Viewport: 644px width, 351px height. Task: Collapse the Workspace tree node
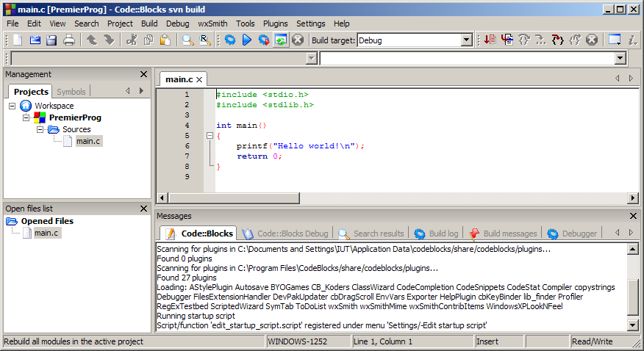pyautogui.click(x=12, y=106)
